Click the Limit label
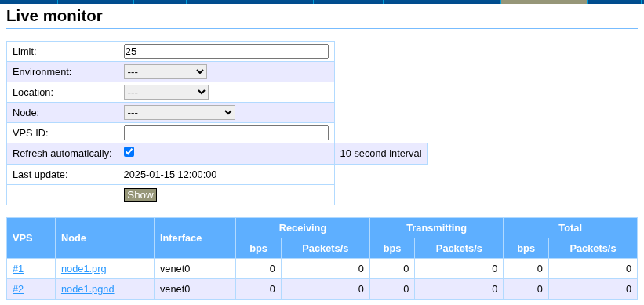Image resolution: width=644 pixels, height=305 pixels. [x=24, y=51]
